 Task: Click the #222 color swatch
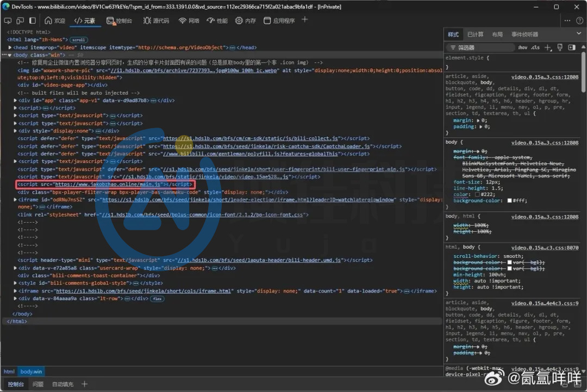(477, 194)
